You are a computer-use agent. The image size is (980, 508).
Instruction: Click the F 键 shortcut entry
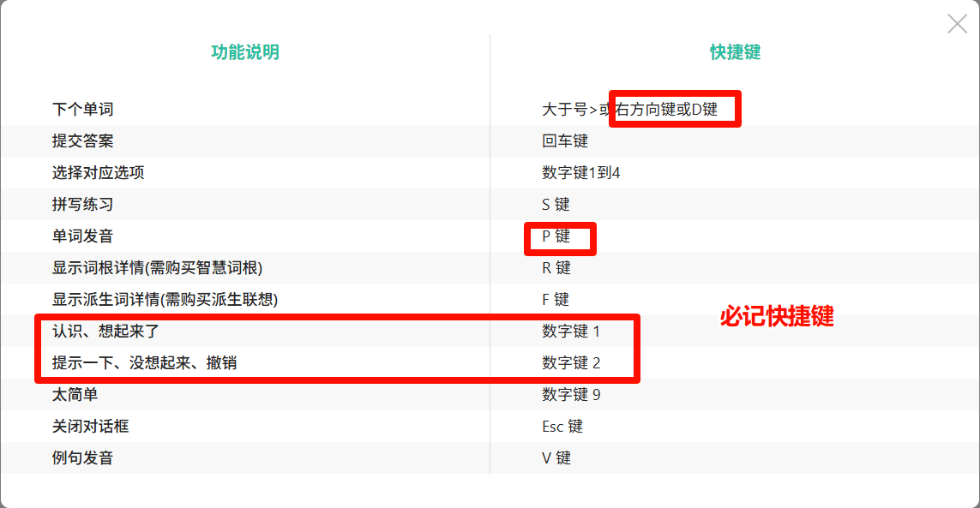(556, 299)
